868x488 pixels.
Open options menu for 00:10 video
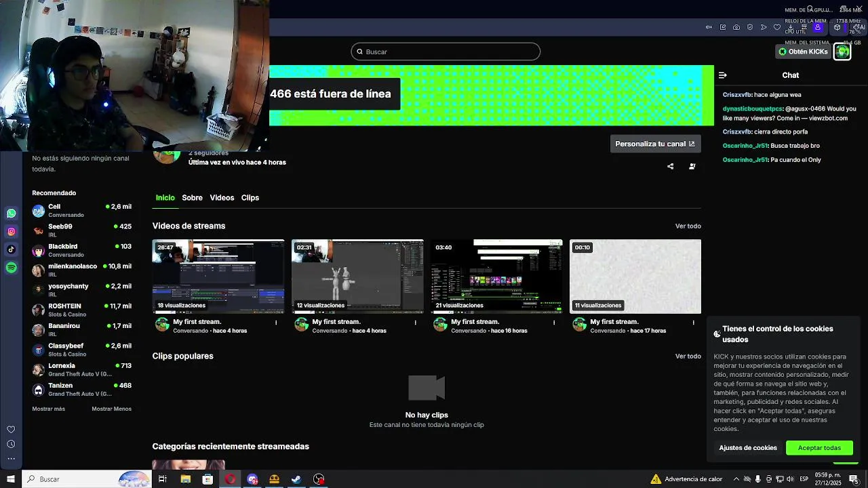693,323
